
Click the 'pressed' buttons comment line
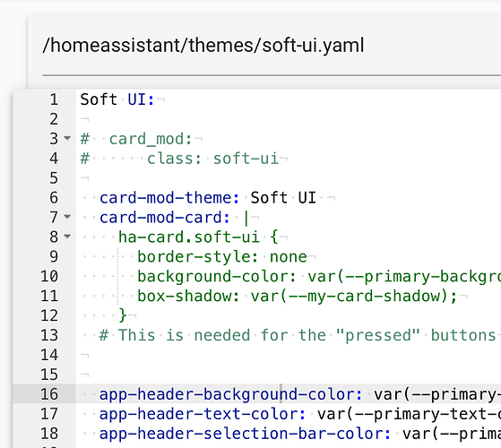[x=298, y=335]
